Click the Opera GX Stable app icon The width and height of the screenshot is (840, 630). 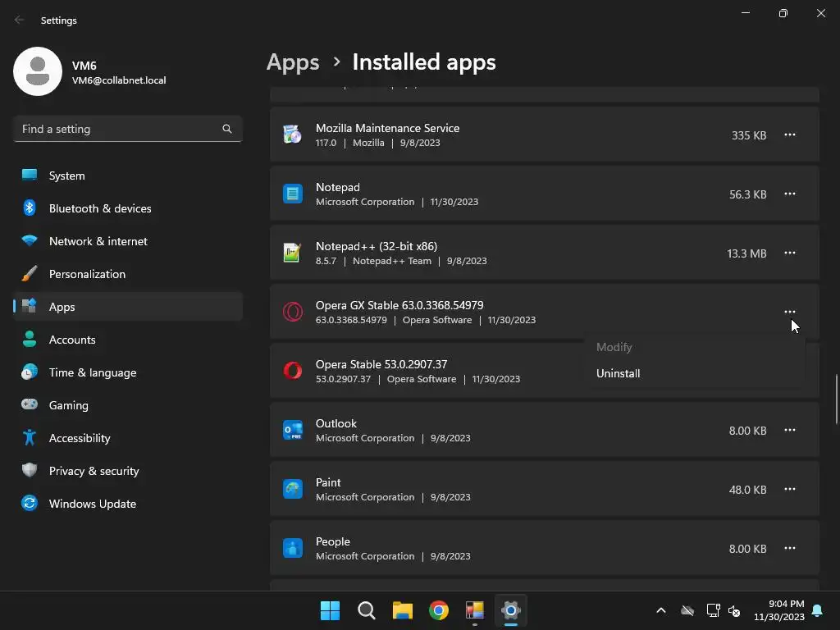[293, 312]
